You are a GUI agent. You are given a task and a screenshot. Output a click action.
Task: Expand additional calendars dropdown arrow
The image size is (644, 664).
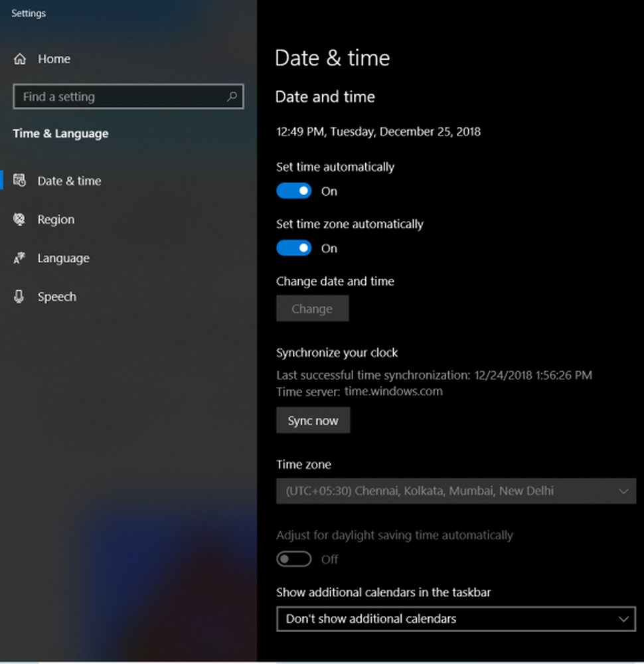pos(623,619)
